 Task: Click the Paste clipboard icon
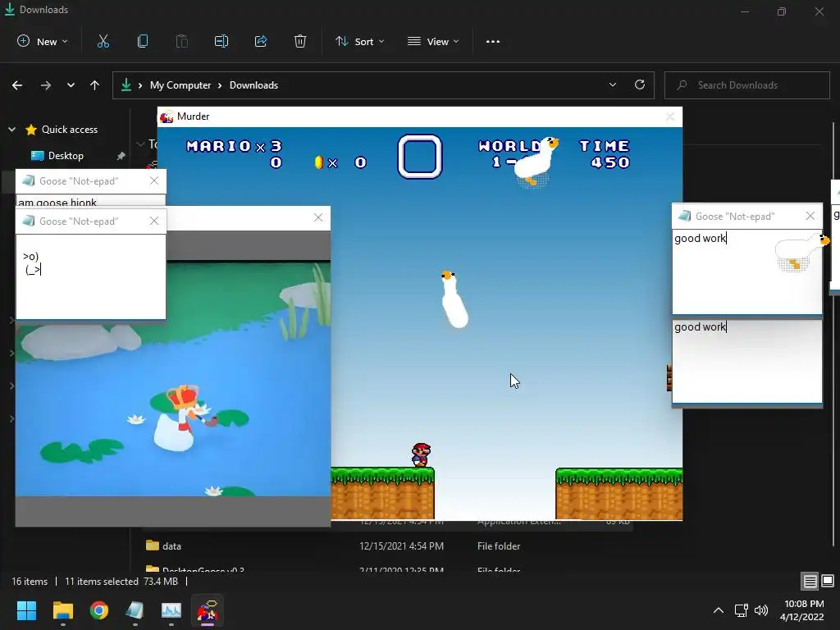point(182,41)
